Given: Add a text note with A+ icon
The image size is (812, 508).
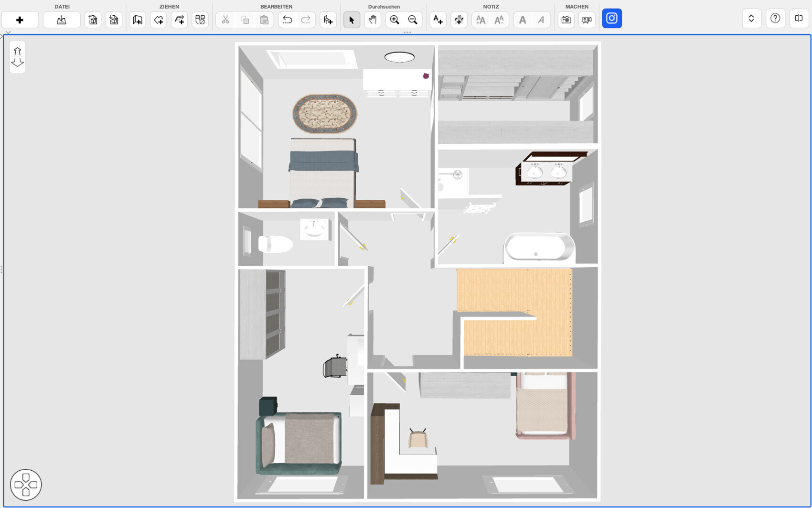Looking at the screenshot, I should pos(438,20).
